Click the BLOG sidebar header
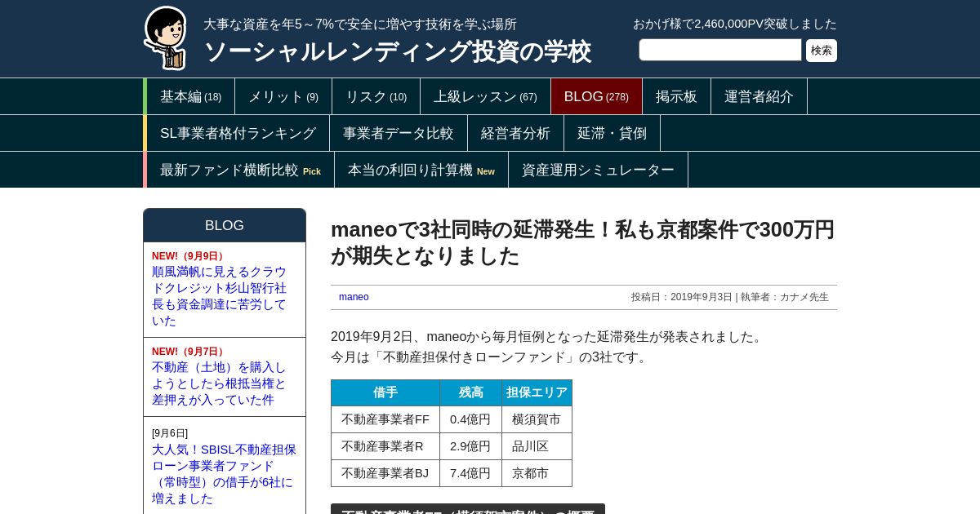This screenshot has height=514, width=980. [x=225, y=225]
